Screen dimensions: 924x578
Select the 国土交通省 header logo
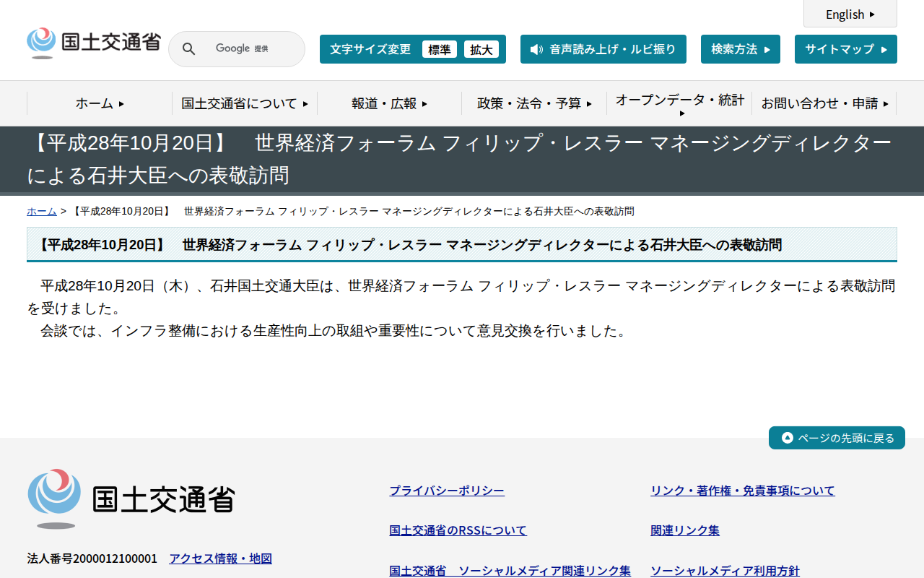(93, 42)
